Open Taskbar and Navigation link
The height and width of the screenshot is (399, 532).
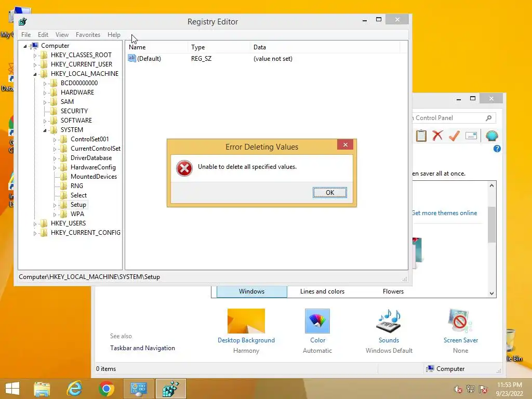[142, 348]
